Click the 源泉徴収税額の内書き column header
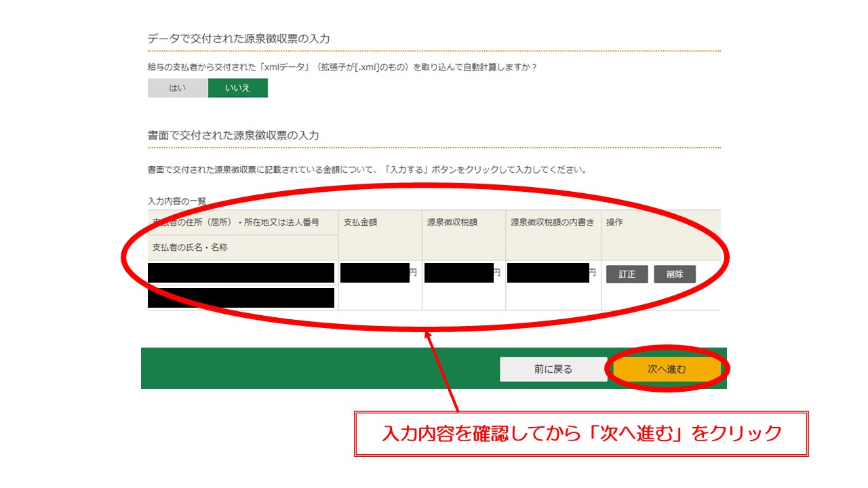 coord(553,235)
